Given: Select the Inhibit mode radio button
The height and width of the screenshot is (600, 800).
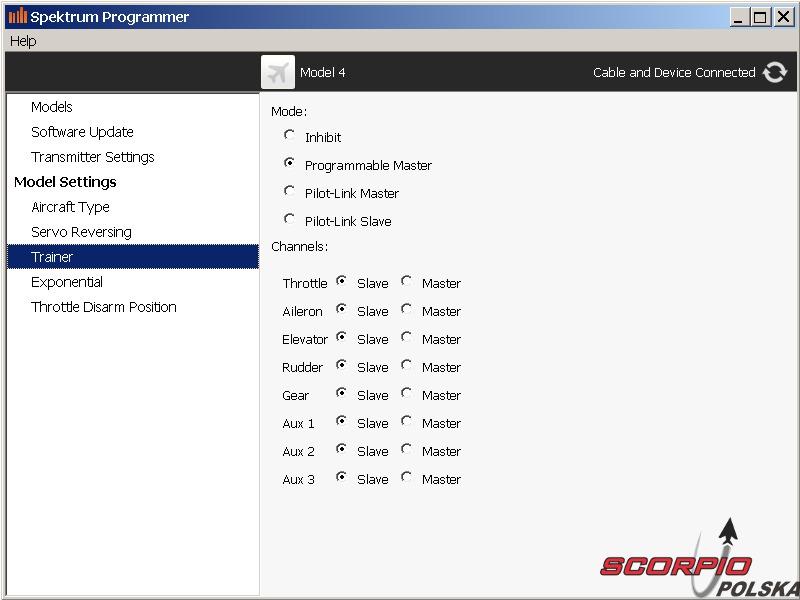Looking at the screenshot, I should [x=289, y=135].
